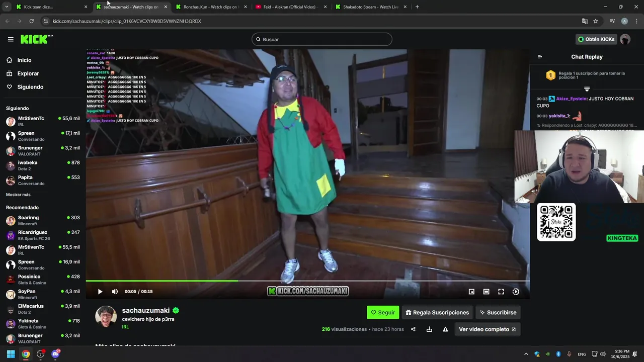Screen dimensions: 644x362
Task: Switch to Kick team dice browser tab
Action: 51,7
